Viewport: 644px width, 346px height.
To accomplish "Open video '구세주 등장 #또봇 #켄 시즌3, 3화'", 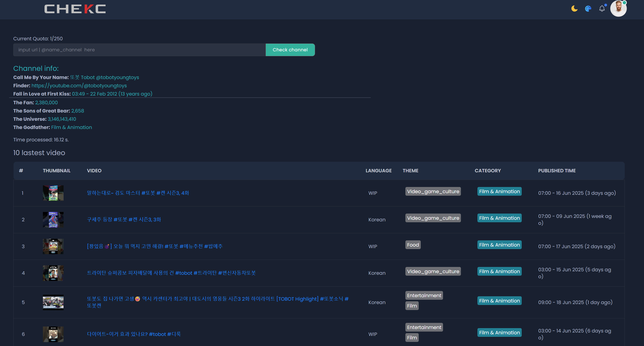I will pos(124,220).
